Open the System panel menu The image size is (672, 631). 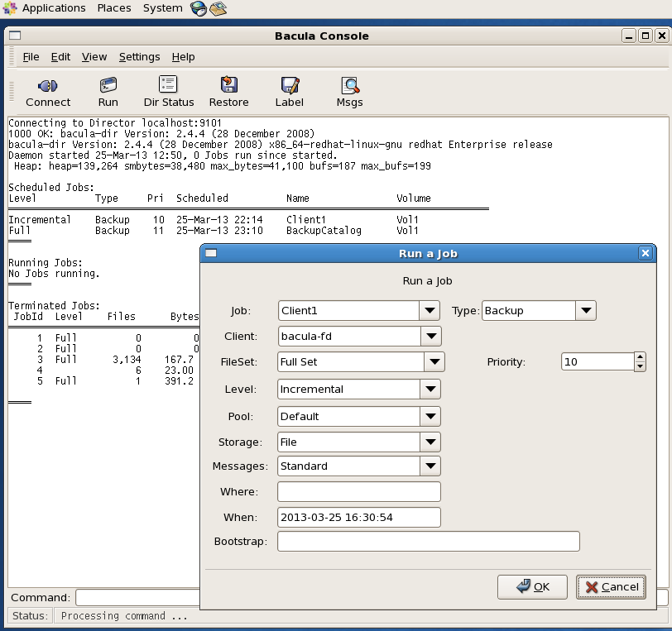162,8
